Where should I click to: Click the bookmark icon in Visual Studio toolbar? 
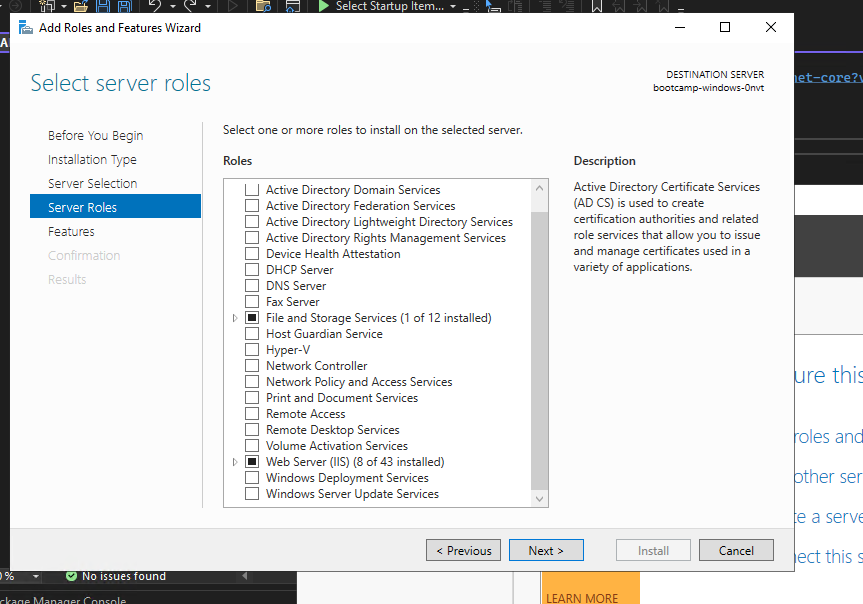point(597,7)
